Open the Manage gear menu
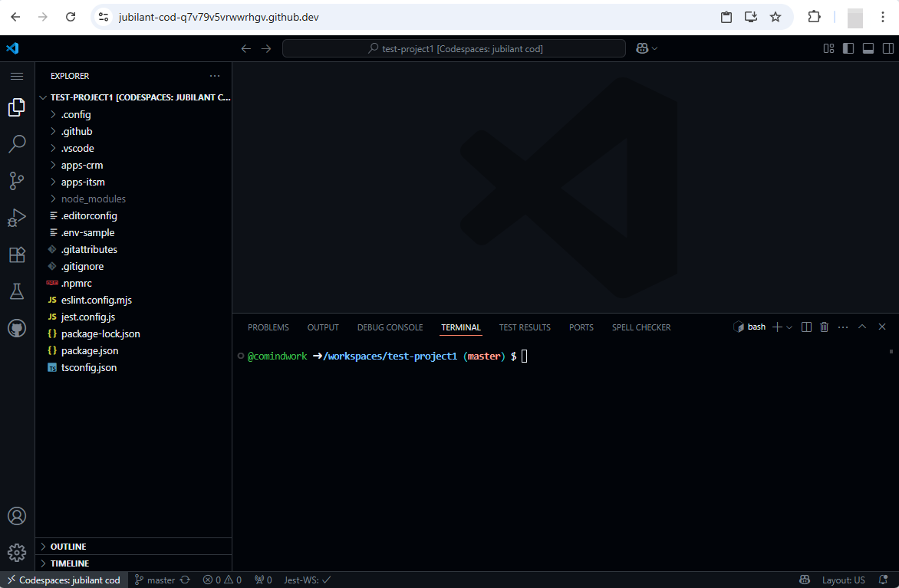Screen dimensions: 899x588 click(17, 553)
